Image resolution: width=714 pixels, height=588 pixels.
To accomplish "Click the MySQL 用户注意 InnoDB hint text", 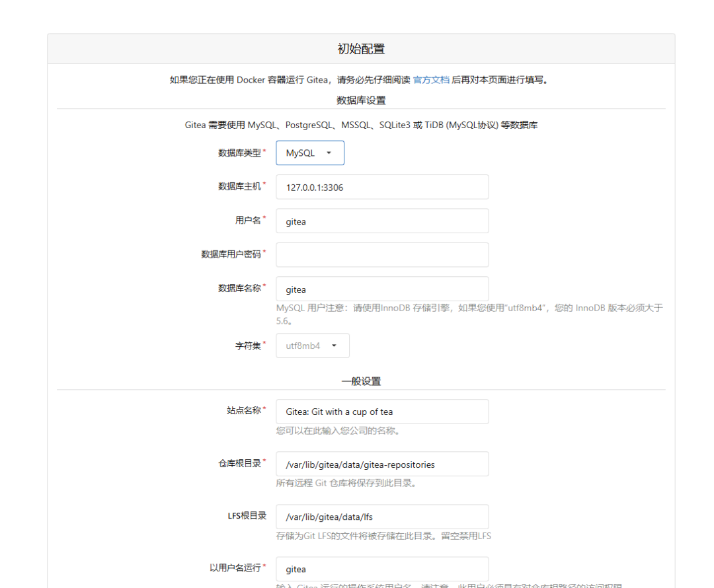I will [x=469, y=314].
